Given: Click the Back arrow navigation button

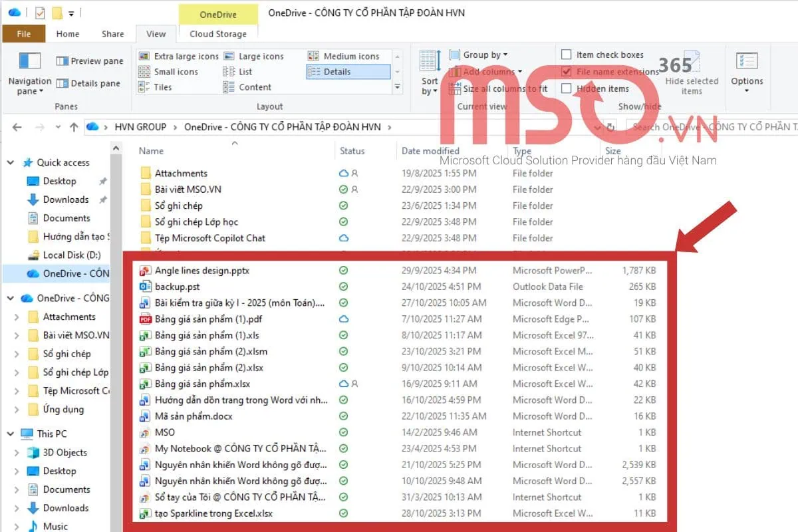Looking at the screenshot, I should [x=17, y=127].
